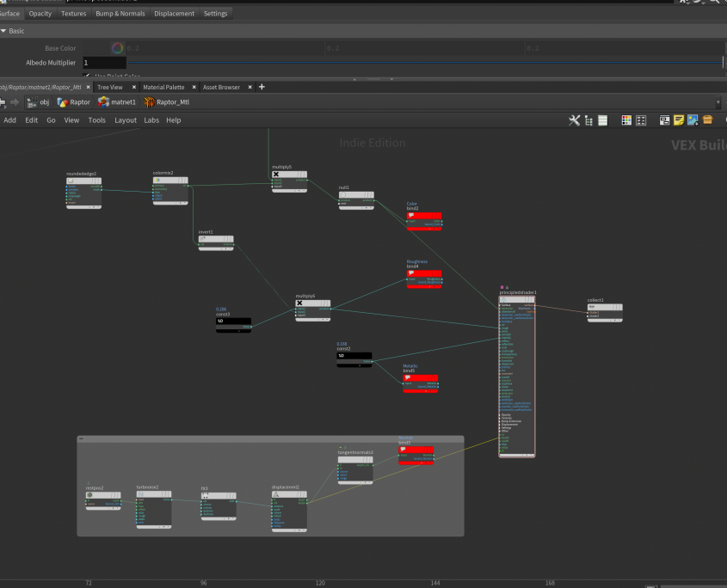727x588 pixels.
Task: Click the wrench and screwdriver tools icon
Action: [x=574, y=120]
